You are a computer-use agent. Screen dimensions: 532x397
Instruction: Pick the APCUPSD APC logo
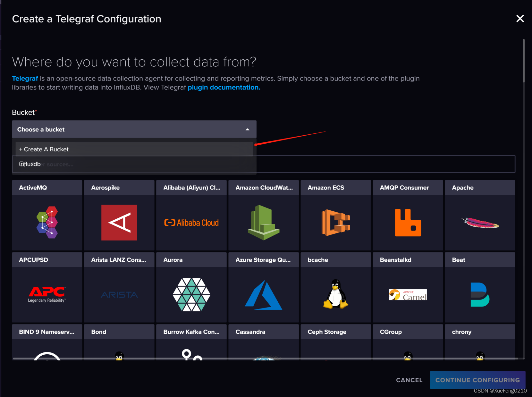[x=47, y=295]
